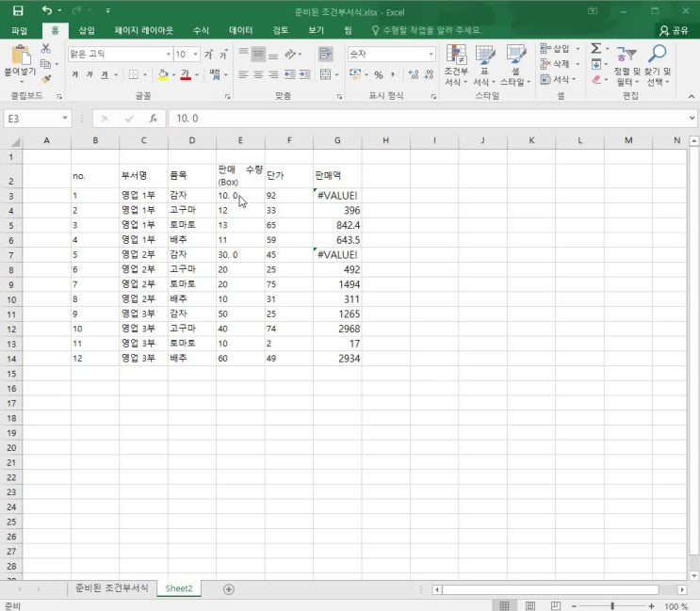This screenshot has height=611, width=700.
Task: Click the Increase Decimal icon
Action: (414, 74)
